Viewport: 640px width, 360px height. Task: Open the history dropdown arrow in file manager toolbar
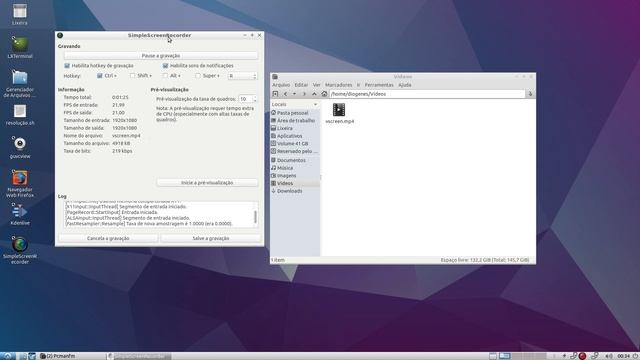click(294, 94)
